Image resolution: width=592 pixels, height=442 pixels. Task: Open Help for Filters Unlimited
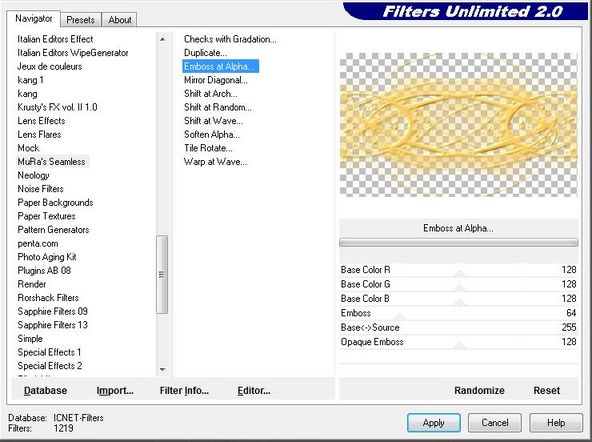click(x=556, y=423)
